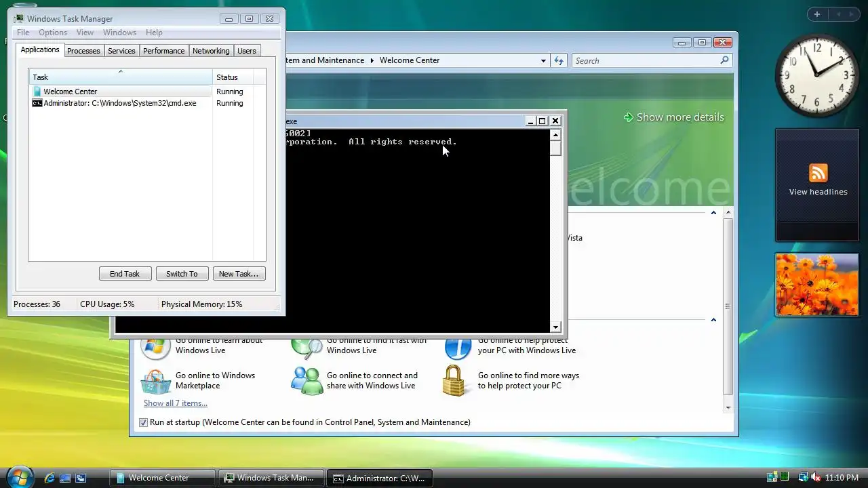Switch to the Users tab
This screenshot has height=488, width=868.
click(x=247, y=51)
